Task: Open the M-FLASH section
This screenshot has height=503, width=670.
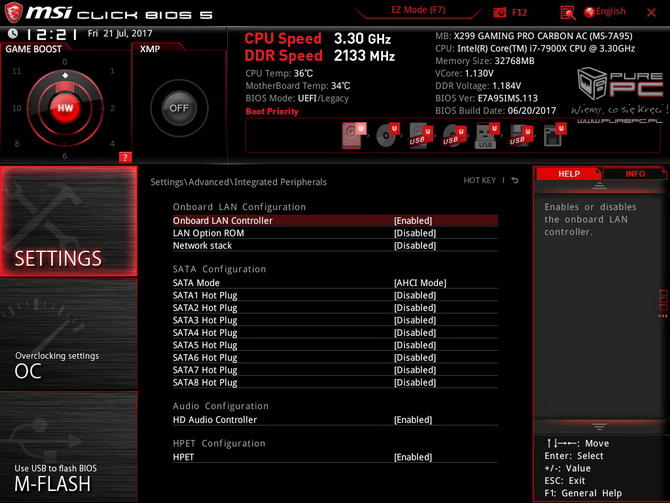Action: (x=69, y=447)
